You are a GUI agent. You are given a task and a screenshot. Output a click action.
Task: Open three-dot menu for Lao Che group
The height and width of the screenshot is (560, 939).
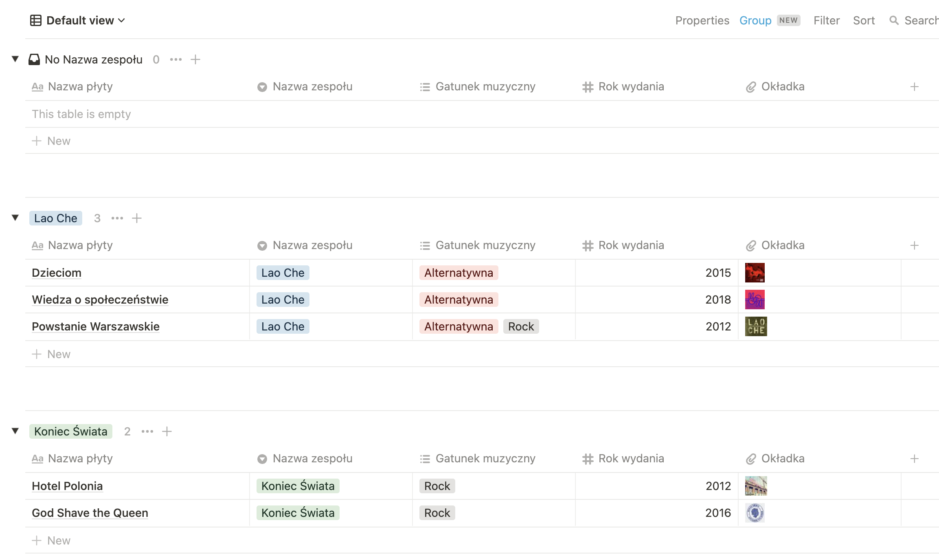pyautogui.click(x=117, y=218)
